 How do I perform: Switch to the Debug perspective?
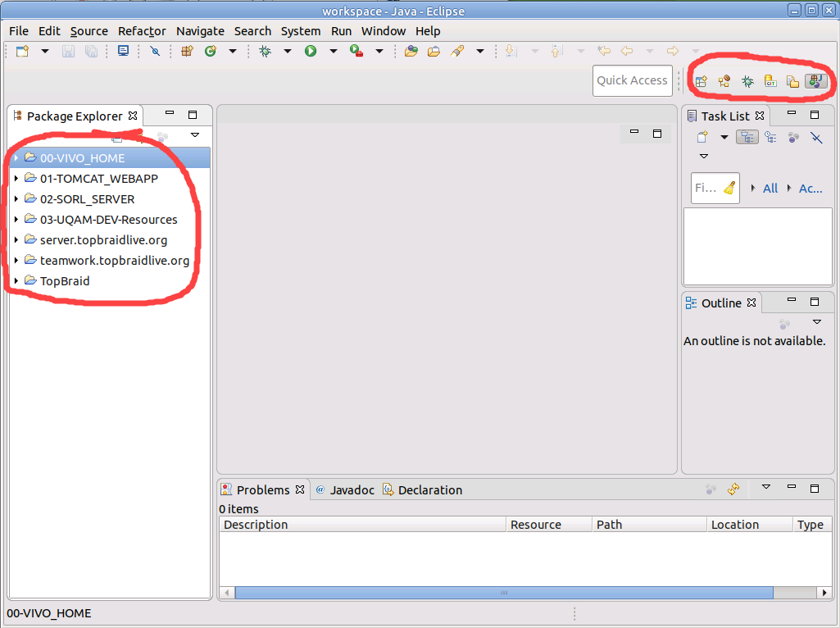point(748,81)
